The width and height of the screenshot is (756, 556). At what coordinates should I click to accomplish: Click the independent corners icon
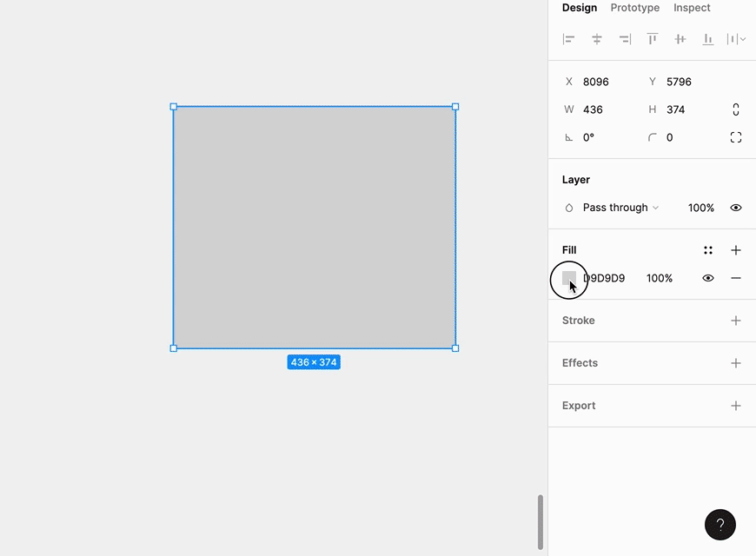[x=736, y=137]
